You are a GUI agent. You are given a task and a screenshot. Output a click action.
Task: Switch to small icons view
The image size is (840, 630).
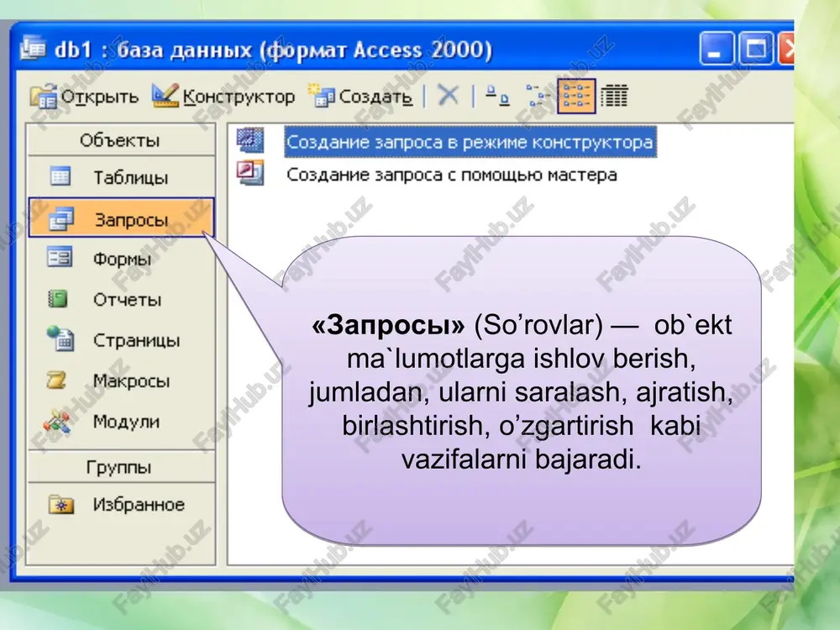538,96
